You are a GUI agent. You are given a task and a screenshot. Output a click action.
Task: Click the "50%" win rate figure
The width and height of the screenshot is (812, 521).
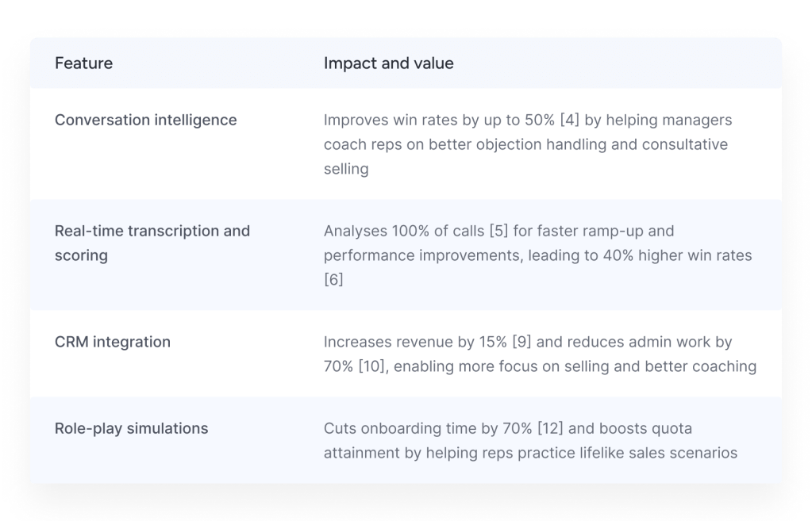537,120
